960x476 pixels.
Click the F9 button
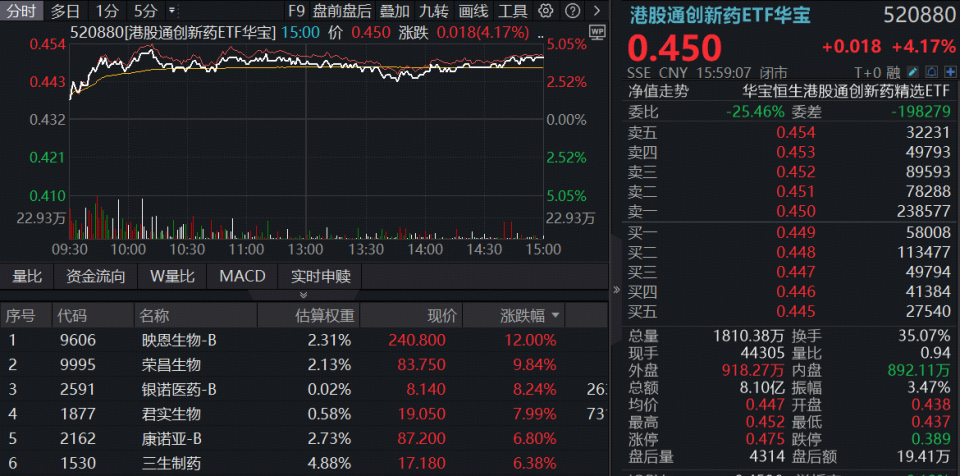296,10
